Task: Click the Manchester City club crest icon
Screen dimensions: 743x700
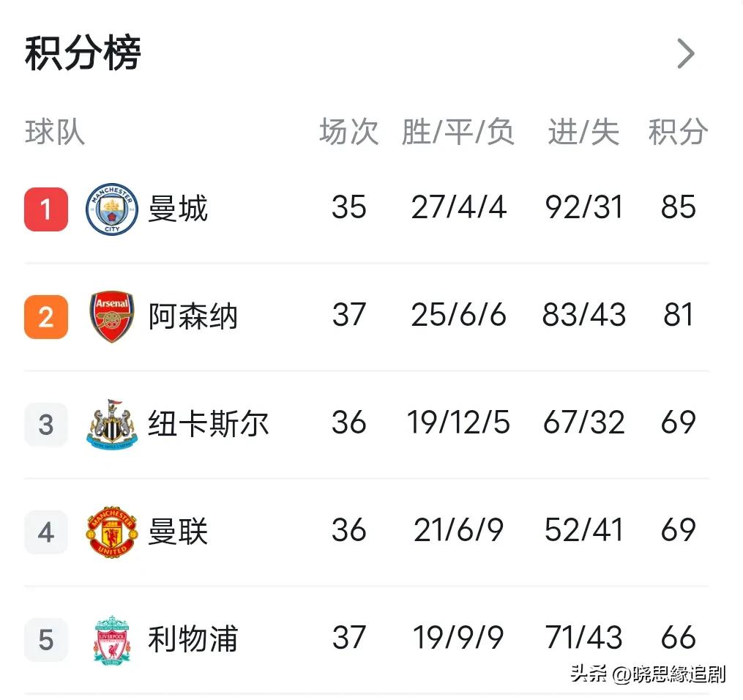Action: [111, 209]
